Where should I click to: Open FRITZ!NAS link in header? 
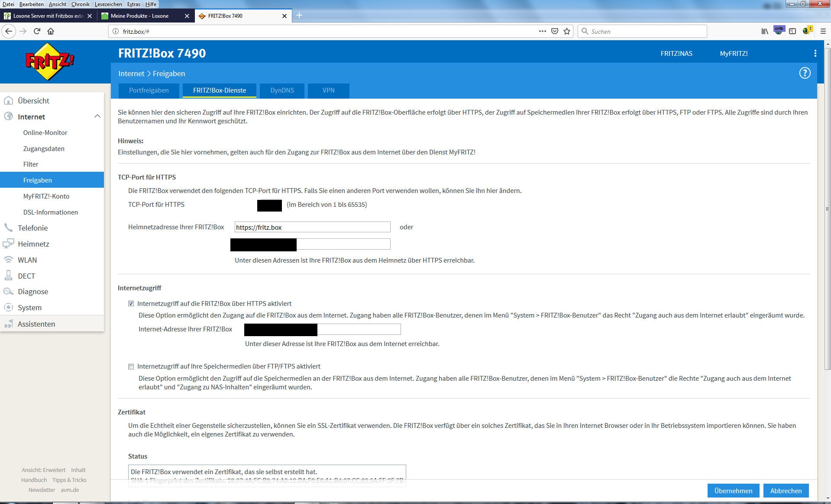(x=676, y=54)
